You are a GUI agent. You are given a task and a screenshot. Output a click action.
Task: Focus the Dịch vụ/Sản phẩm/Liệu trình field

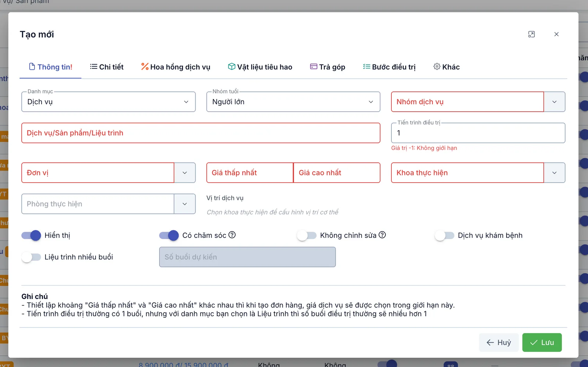click(201, 133)
